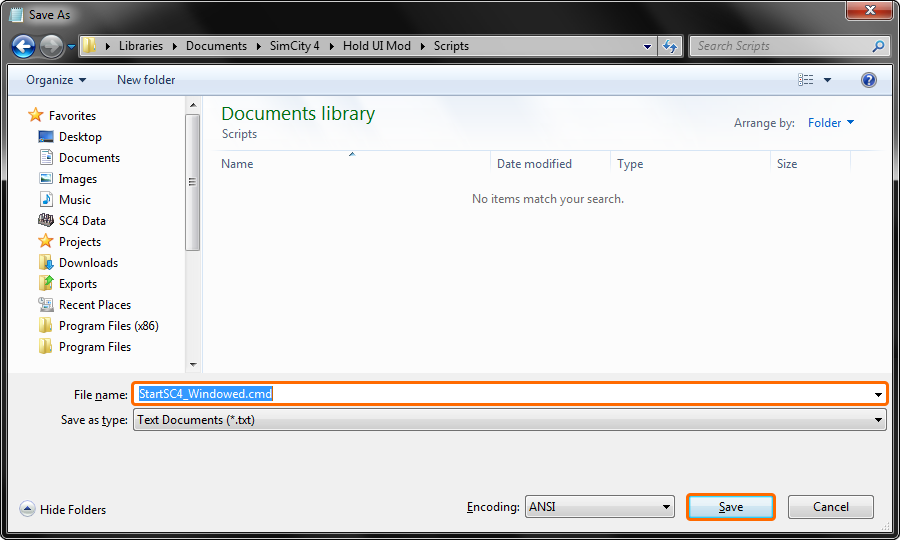Open Desktop in the Favorites list
This screenshot has width=900, height=540.
(x=80, y=137)
